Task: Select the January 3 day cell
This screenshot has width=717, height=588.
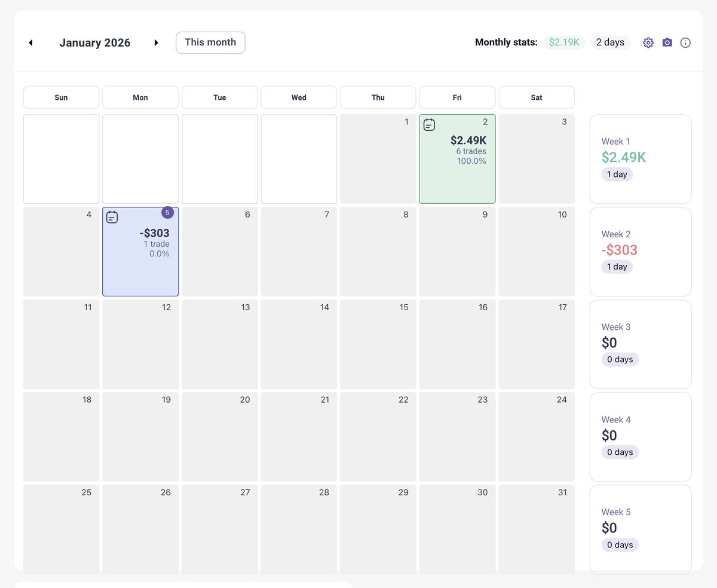Action: click(x=537, y=159)
